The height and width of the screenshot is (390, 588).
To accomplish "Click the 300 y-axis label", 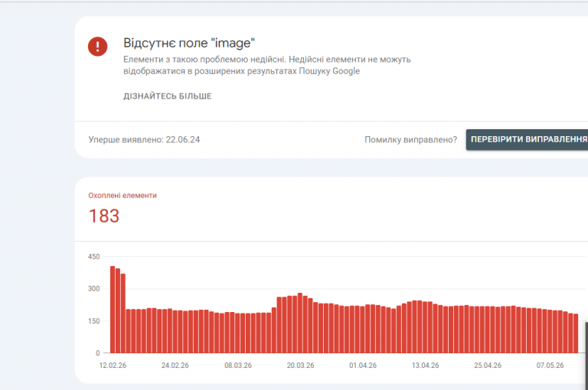I will (x=93, y=289).
